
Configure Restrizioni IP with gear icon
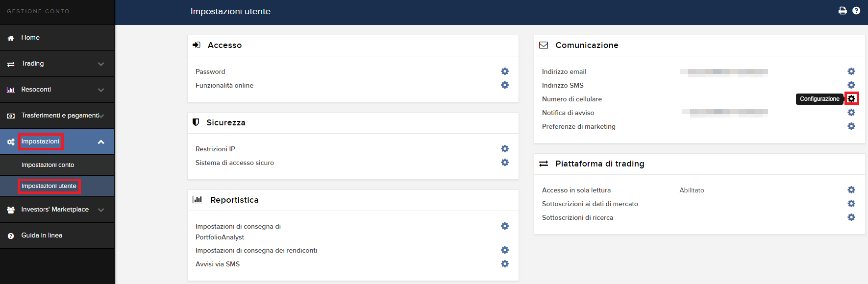(505, 149)
